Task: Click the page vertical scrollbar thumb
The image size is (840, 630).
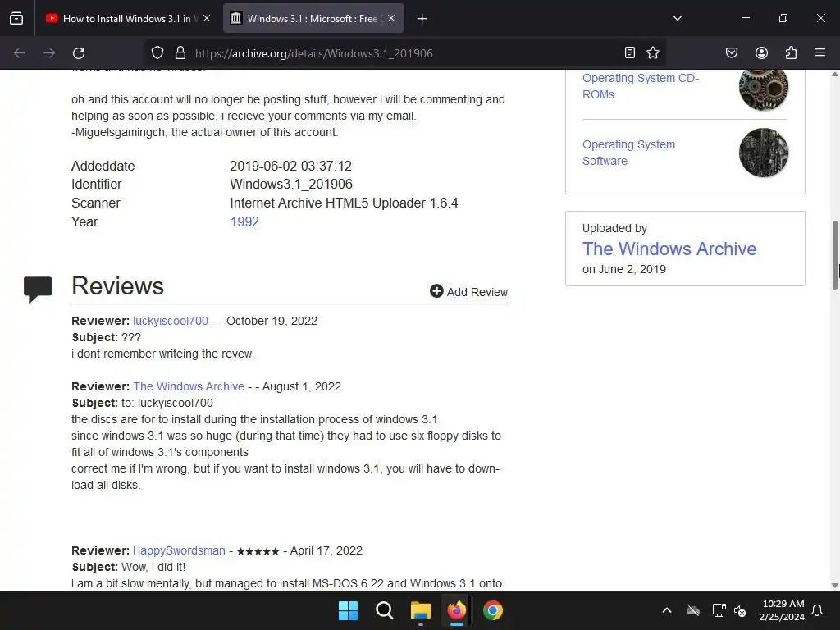Action: click(834, 255)
